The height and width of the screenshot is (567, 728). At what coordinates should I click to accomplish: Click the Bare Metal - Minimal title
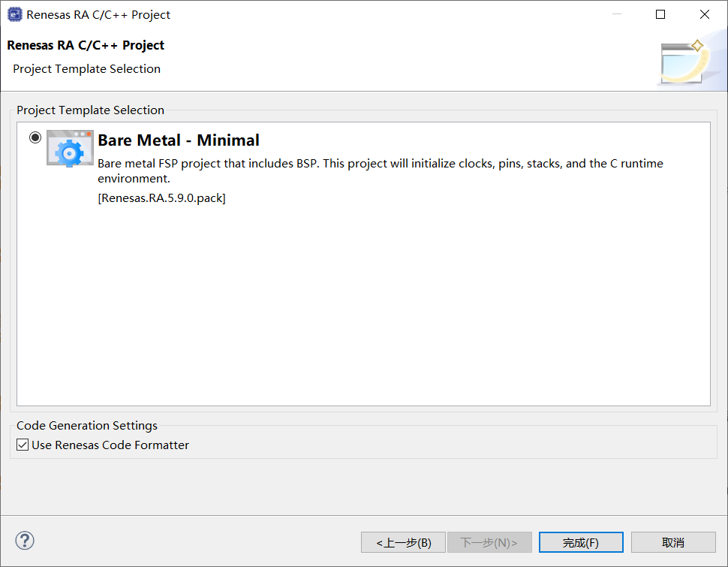pos(179,140)
